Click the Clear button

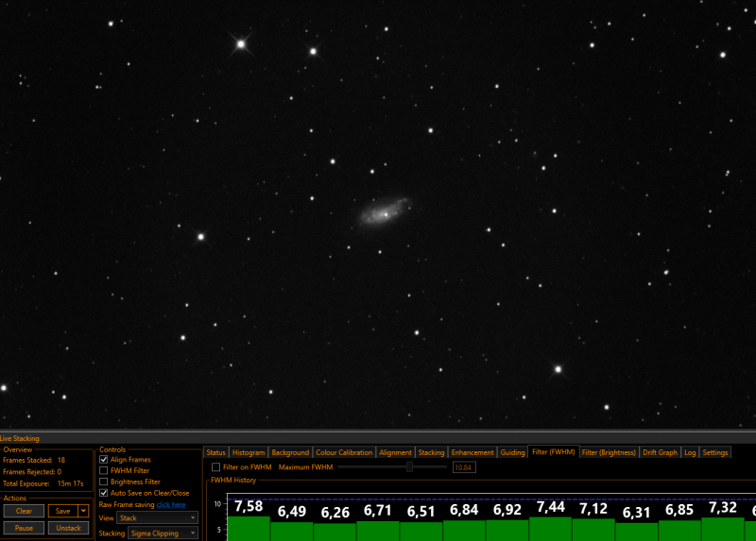(24, 511)
